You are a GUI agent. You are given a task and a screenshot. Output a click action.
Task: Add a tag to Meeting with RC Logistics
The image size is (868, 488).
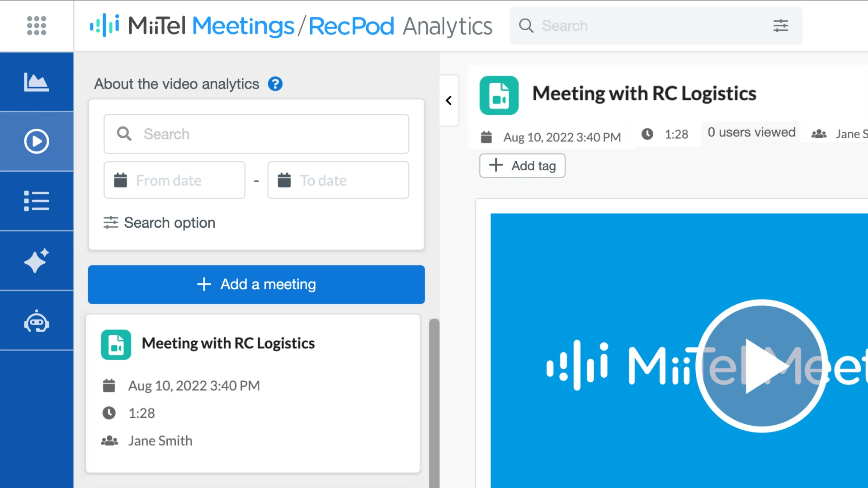[x=522, y=165]
